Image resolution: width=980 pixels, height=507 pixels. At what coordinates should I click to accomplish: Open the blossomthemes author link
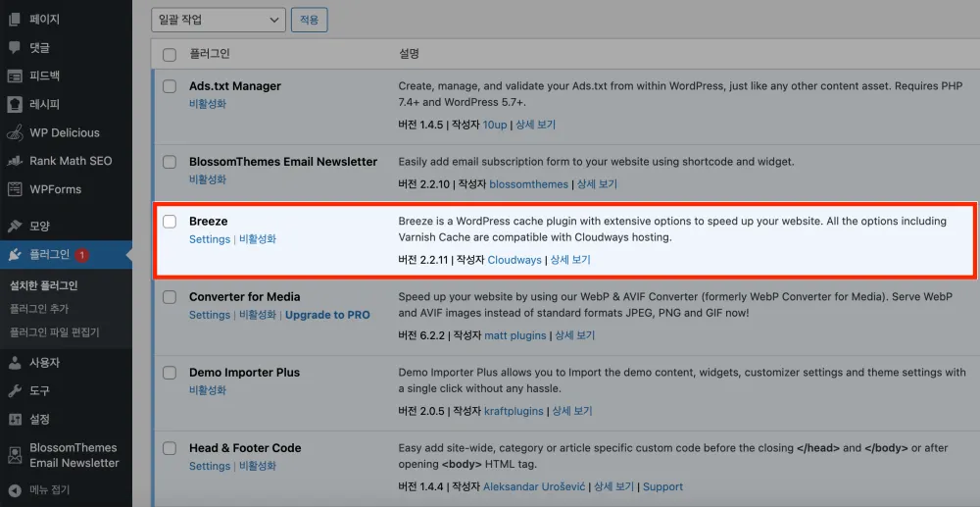[x=529, y=184]
